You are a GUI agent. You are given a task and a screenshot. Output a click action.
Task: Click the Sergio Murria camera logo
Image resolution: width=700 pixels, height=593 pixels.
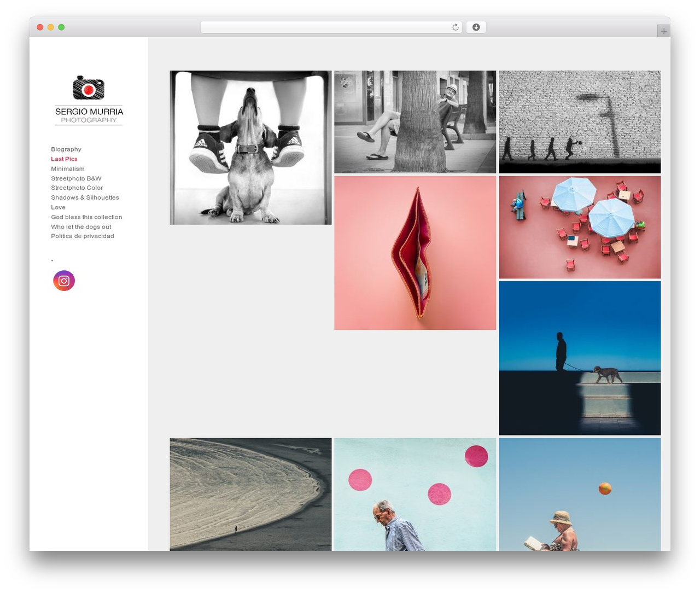click(89, 88)
